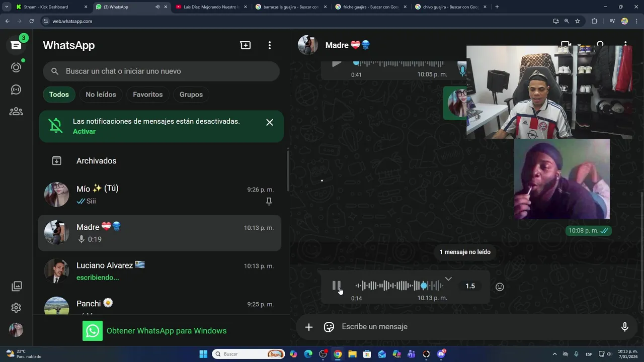Go back in browser history
Image resolution: width=644 pixels, height=362 pixels.
7,21
